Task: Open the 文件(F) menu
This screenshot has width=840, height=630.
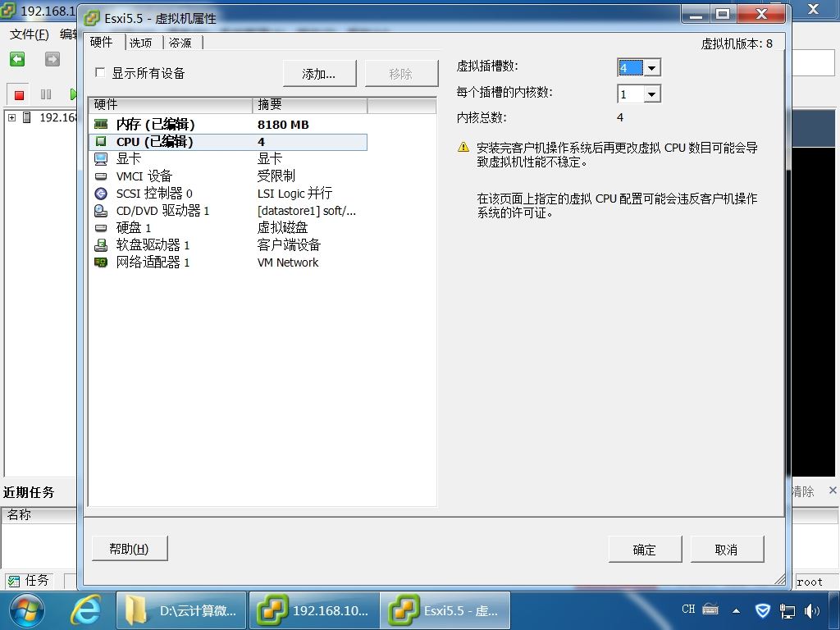Action: click(30, 34)
